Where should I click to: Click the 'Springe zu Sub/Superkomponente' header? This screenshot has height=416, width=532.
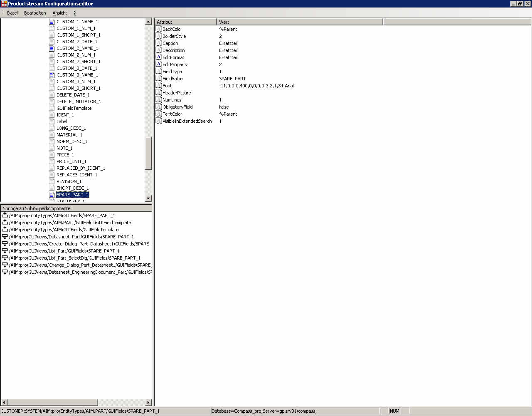tap(76, 208)
